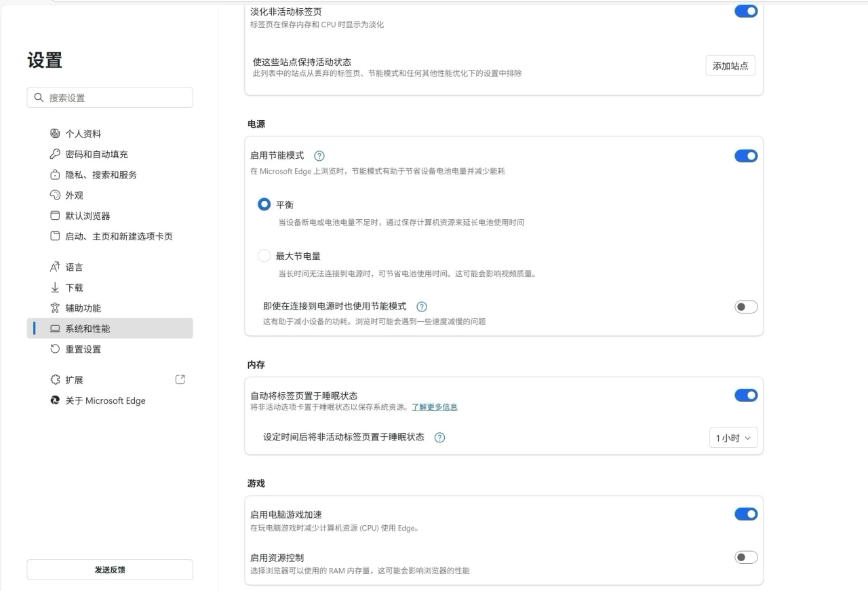
Task: Enable 即使在连接到电源时也使用节能模式 switch
Action: [746, 307]
